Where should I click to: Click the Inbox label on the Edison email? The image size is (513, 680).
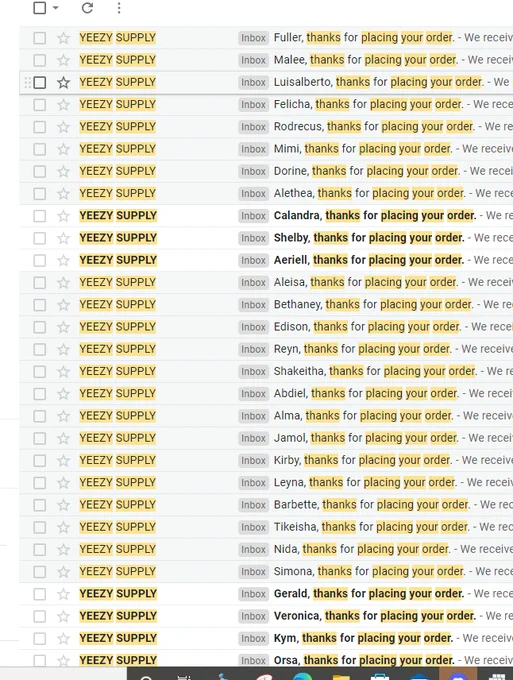click(x=253, y=327)
